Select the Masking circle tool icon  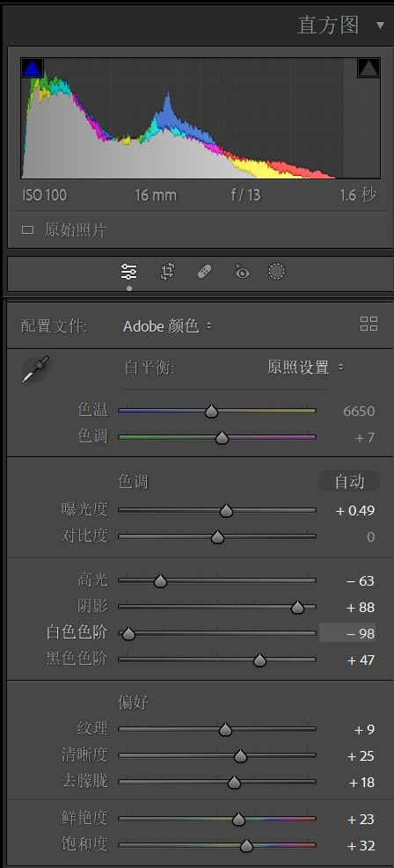[x=277, y=272]
